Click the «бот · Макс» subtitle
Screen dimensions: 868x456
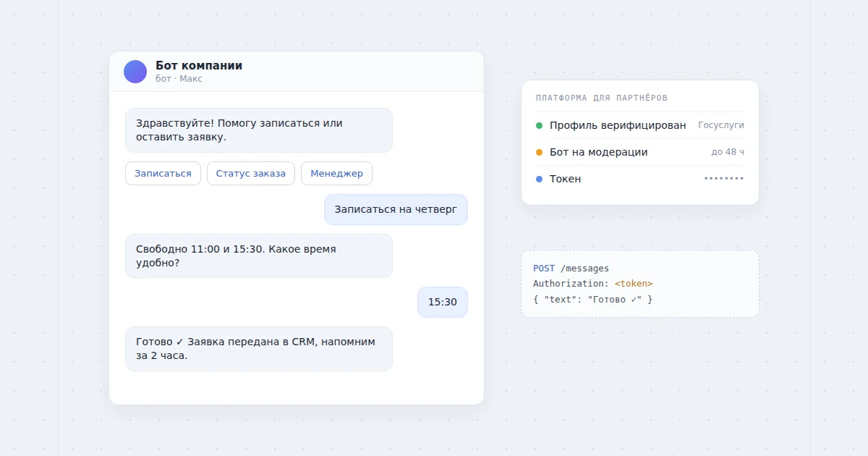coord(179,79)
